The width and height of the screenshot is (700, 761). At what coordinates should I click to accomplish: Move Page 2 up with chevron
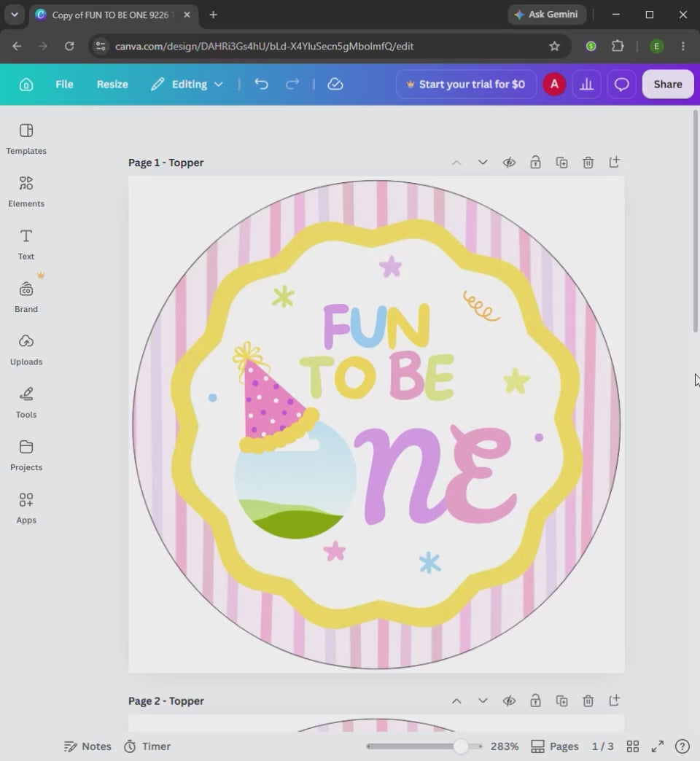tap(456, 700)
